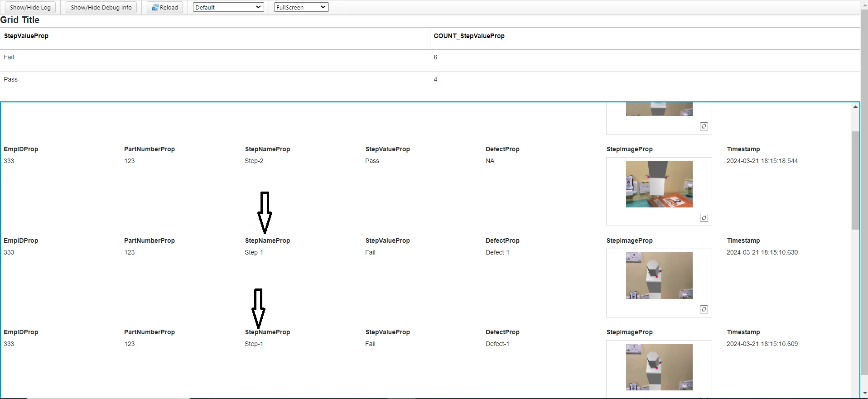Image resolution: width=868 pixels, height=399 pixels.
Task: Expand image icon for Step-2 record
Action: [704, 218]
